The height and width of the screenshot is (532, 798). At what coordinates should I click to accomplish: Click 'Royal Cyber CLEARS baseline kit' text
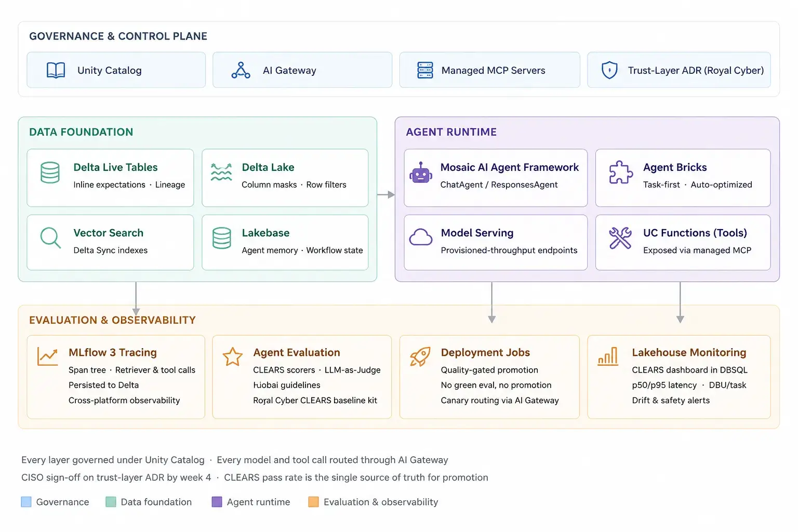click(315, 400)
